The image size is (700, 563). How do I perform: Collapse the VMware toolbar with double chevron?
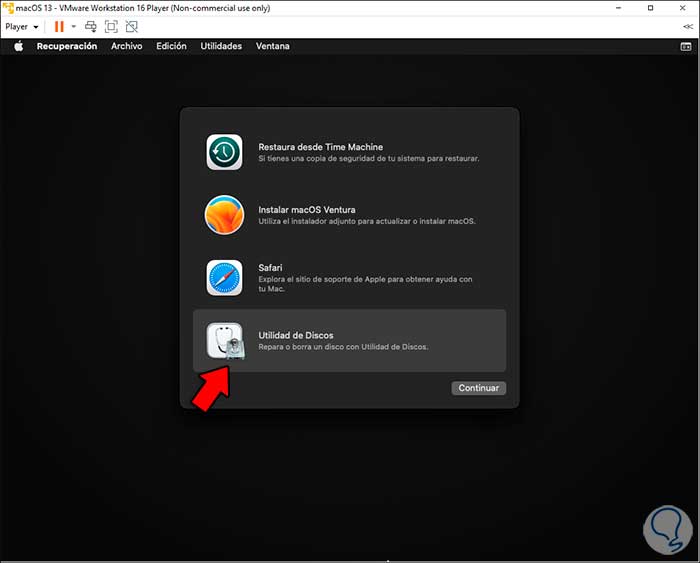(x=688, y=27)
